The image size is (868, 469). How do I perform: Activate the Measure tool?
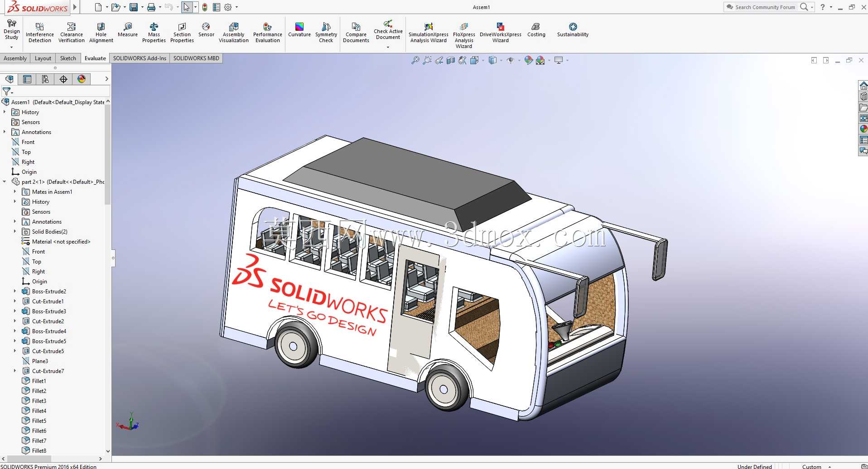pos(128,30)
